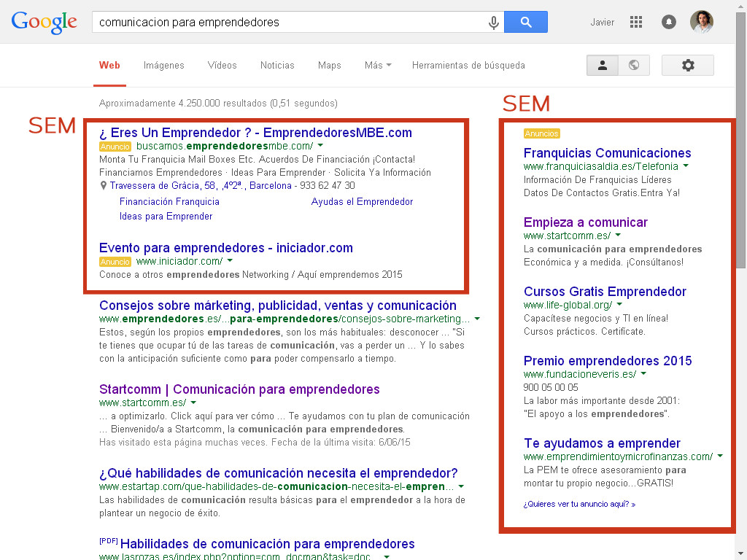
Task: Open Cursos Gratis Emprendedor sidebar ad
Action: (x=605, y=292)
